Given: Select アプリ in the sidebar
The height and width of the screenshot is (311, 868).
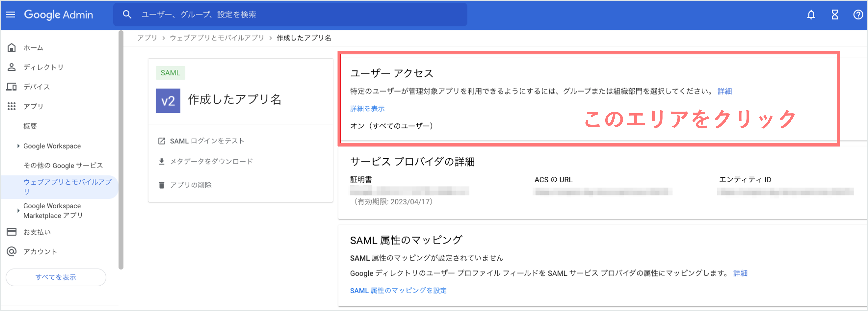Looking at the screenshot, I should tap(33, 106).
